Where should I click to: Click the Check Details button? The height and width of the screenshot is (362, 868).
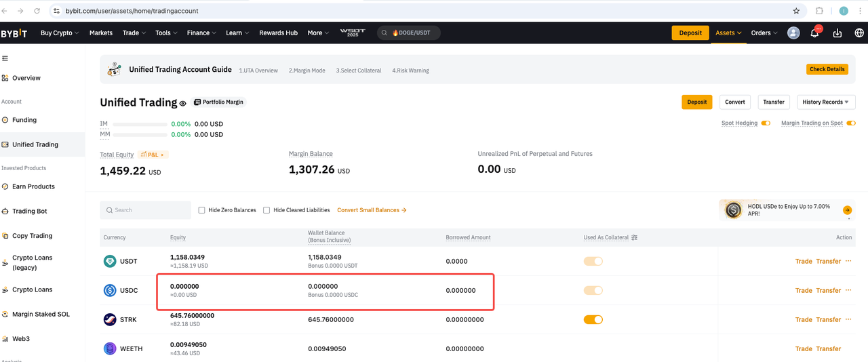(827, 69)
